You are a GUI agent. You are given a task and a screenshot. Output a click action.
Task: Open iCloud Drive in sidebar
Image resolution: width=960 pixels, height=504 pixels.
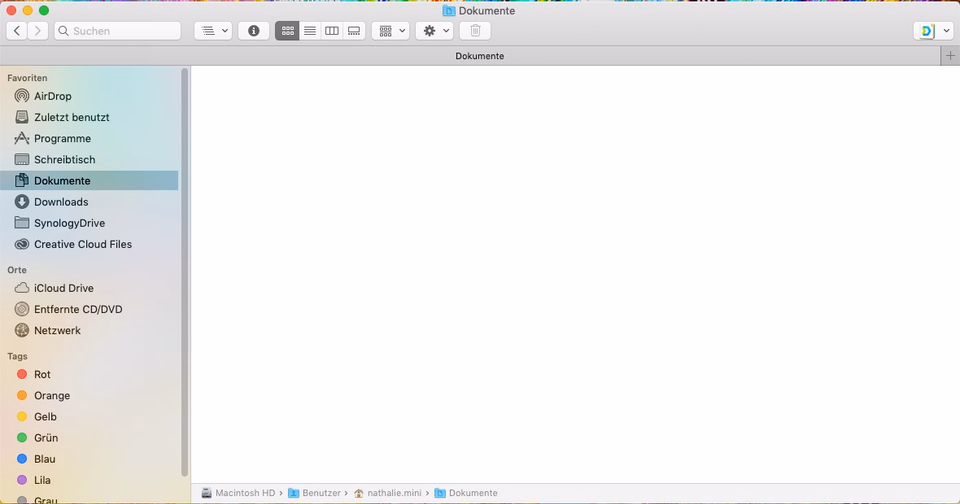coord(89,288)
